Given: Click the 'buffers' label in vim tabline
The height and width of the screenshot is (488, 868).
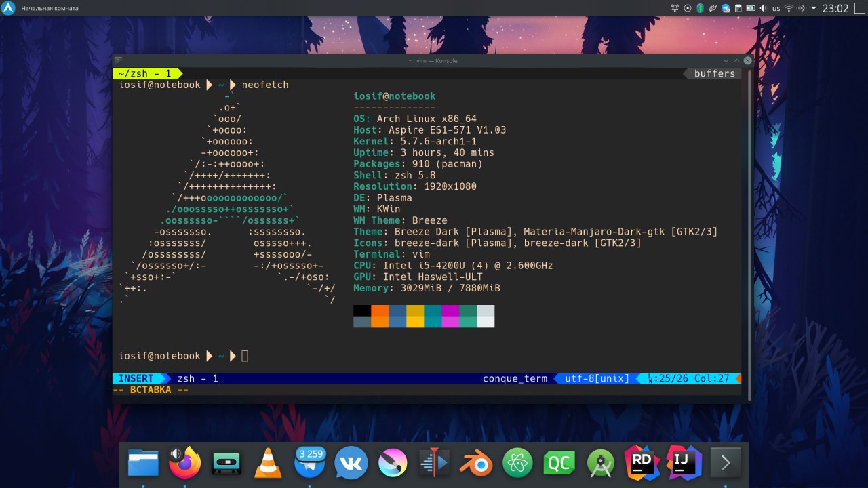Looking at the screenshot, I should click(x=714, y=73).
